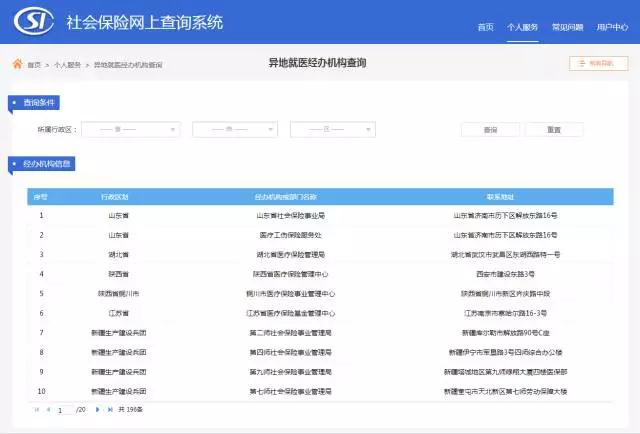Go to the previous results page
The width and height of the screenshot is (640, 434).
pos(47,409)
